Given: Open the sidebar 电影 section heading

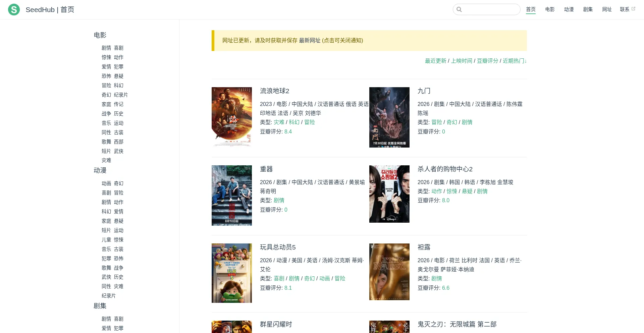Looking at the screenshot, I should coord(100,35).
